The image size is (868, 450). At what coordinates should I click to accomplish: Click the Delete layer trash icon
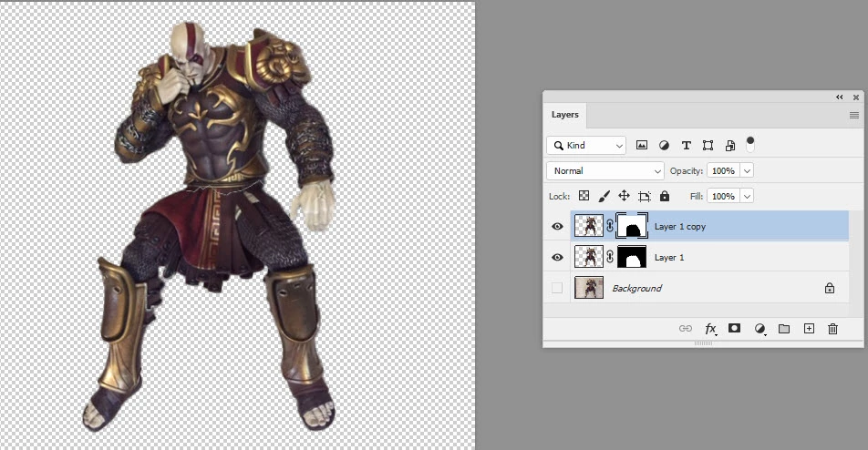(x=832, y=329)
